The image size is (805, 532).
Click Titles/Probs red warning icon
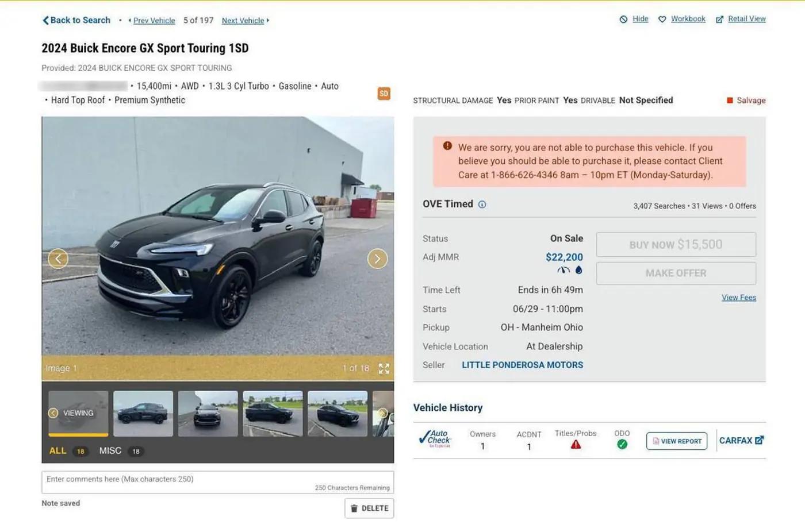point(576,445)
